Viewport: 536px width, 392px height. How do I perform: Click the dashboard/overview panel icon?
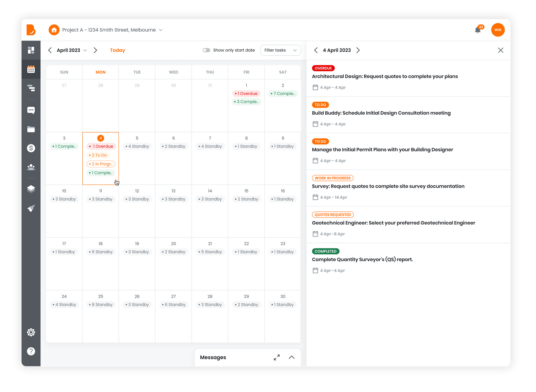pos(32,49)
